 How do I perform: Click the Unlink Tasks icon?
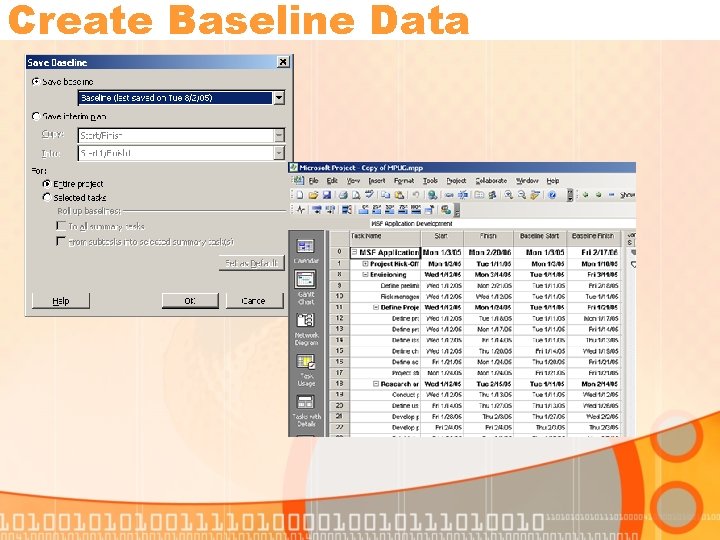(x=463, y=195)
